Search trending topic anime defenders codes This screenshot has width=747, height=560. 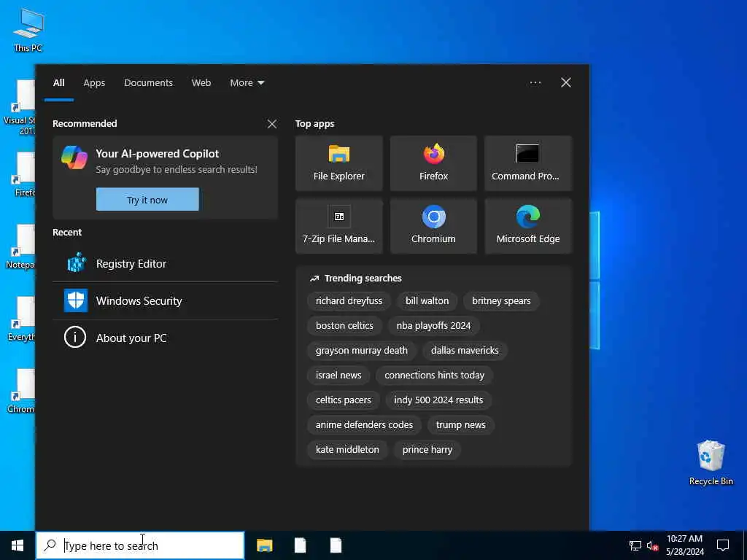coord(364,425)
